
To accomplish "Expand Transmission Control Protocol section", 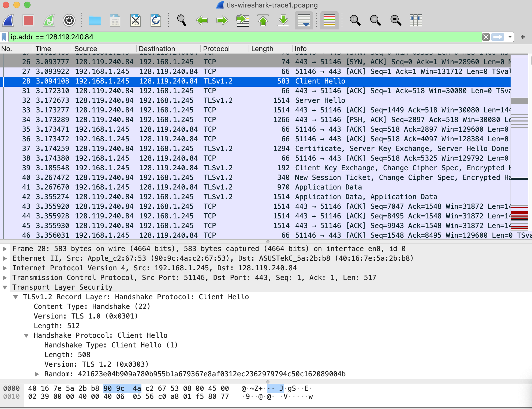I will 5,278.
